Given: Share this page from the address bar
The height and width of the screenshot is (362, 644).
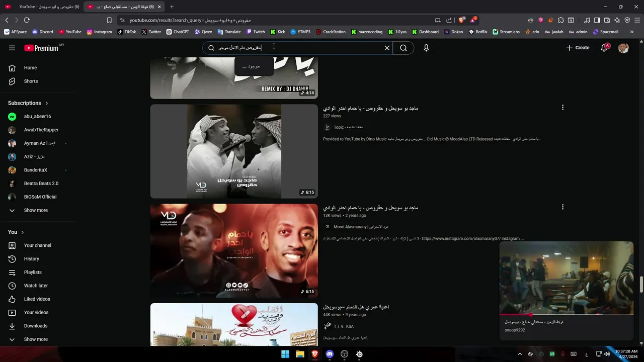Looking at the screenshot, I should (449, 20).
